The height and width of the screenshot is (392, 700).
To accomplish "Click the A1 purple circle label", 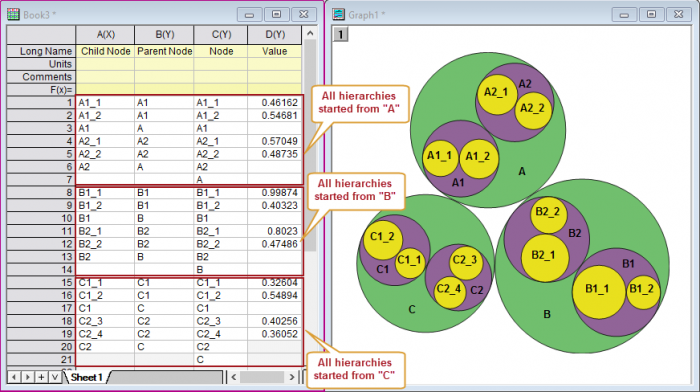I will coord(458,183).
